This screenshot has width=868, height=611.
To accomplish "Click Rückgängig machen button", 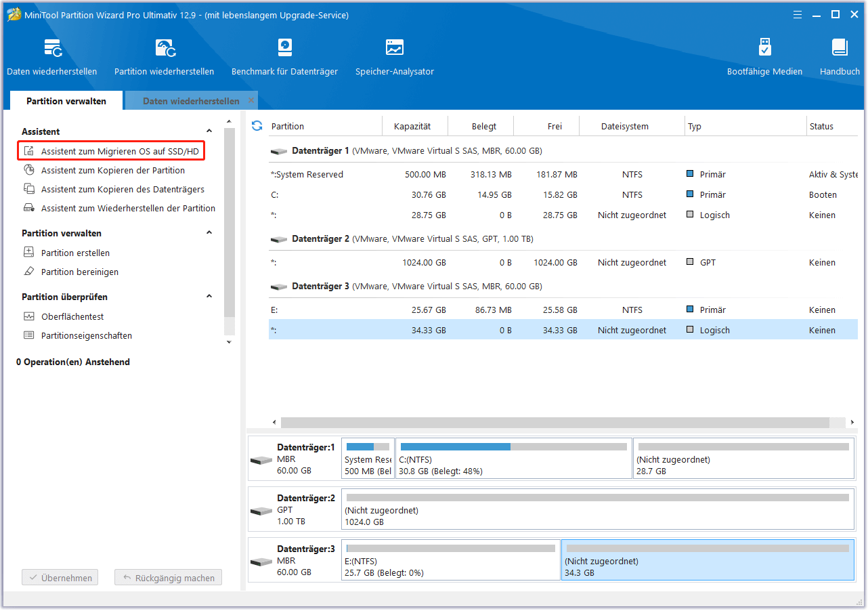I will 168,578.
